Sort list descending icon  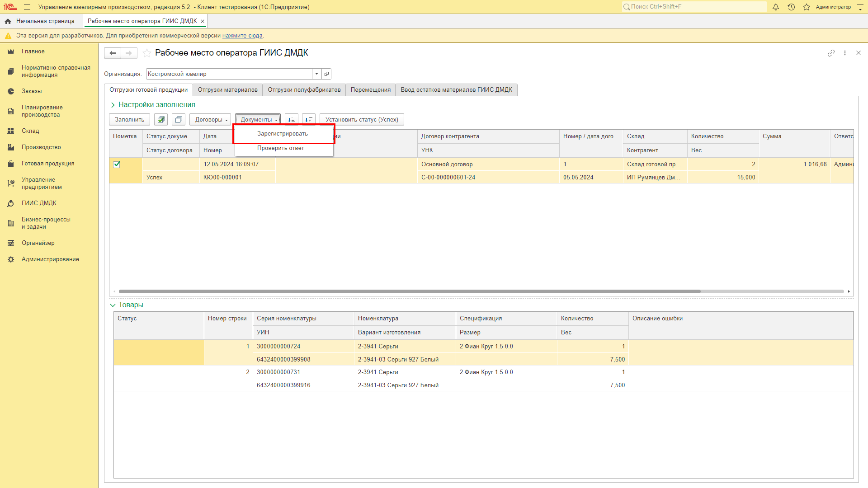click(x=309, y=120)
